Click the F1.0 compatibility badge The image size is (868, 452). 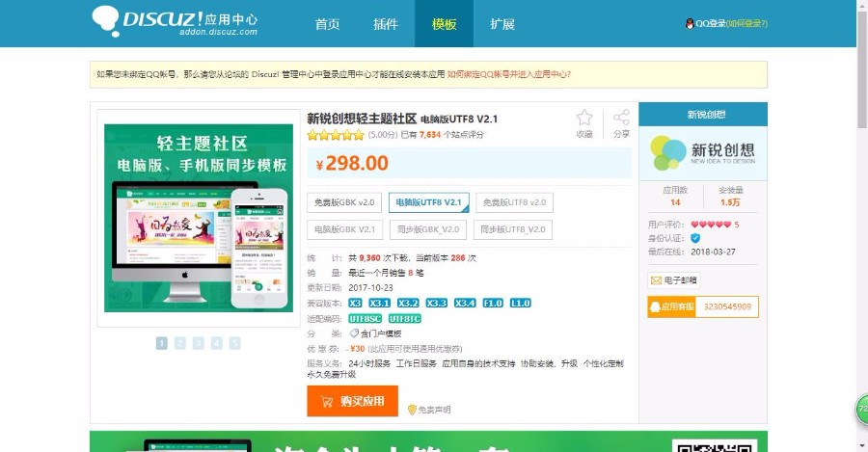[493, 304]
